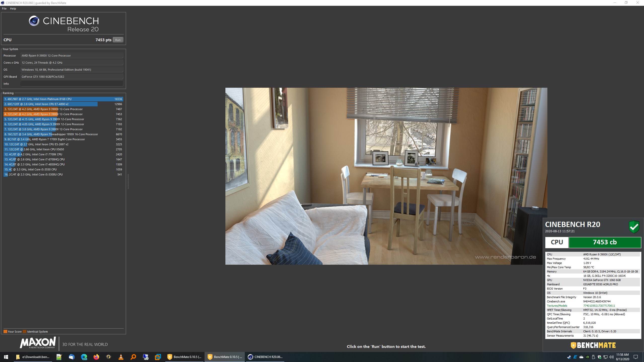Switch to second active BenchMate 0.10.5 taskbar window
Image resolution: width=644 pixels, height=362 pixels.
click(225, 357)
